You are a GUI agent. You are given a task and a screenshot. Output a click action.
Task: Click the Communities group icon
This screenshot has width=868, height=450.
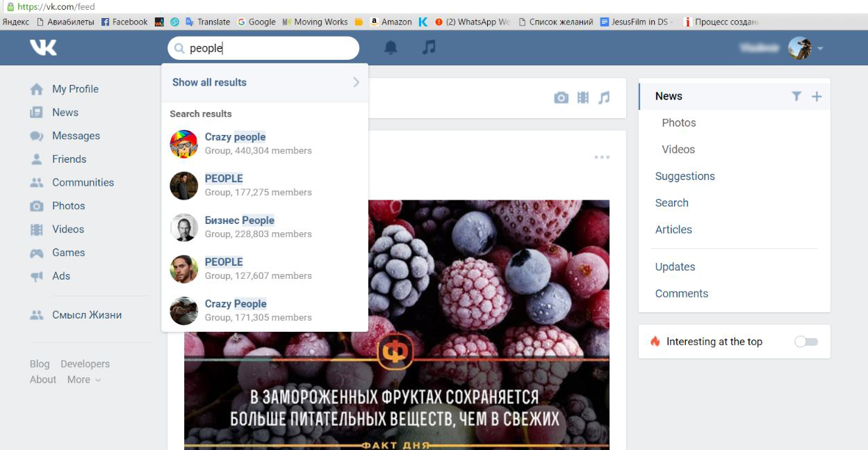pos(37,183)
